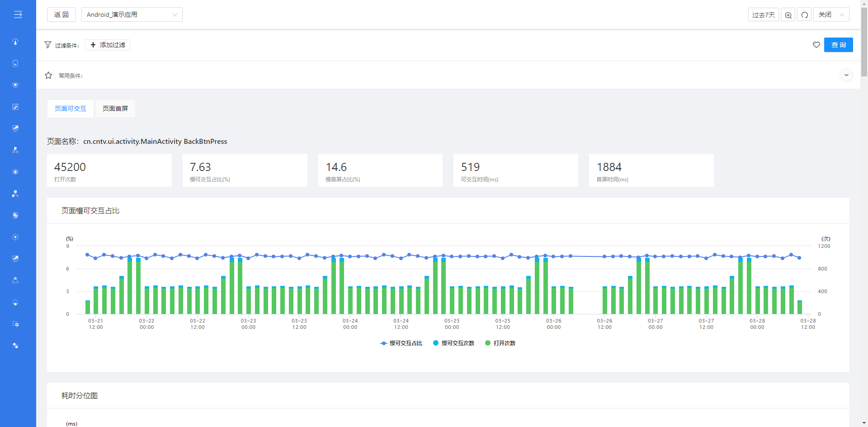Open the list-with-gear icon in sidebar
The width and height of the screenshot is (868, 427).
(15, 324)
